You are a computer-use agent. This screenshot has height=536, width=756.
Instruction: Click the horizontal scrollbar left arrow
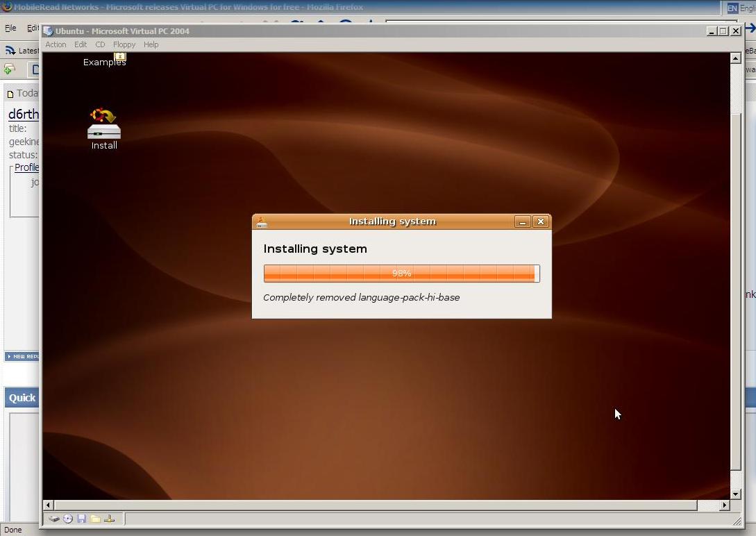click(48, 505)
